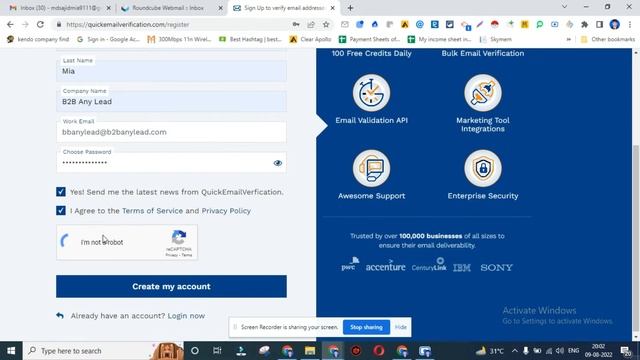Go back to previous page

[x=10, y=24]
